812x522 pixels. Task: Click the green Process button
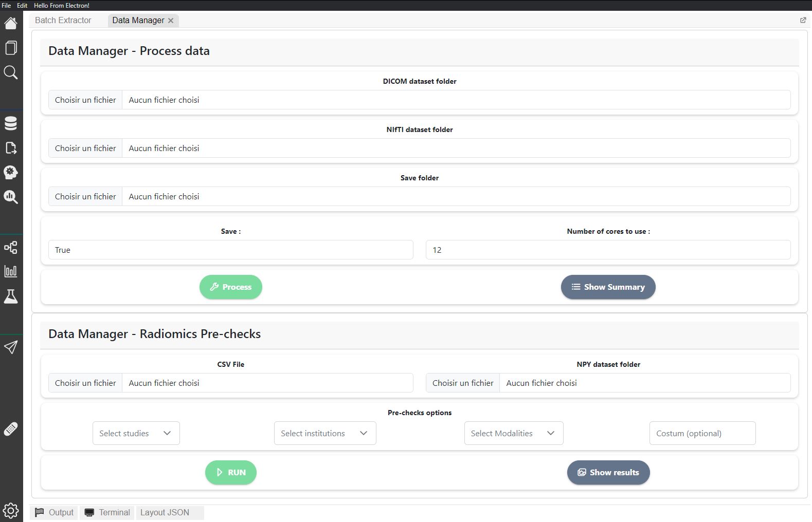(231, 287)
